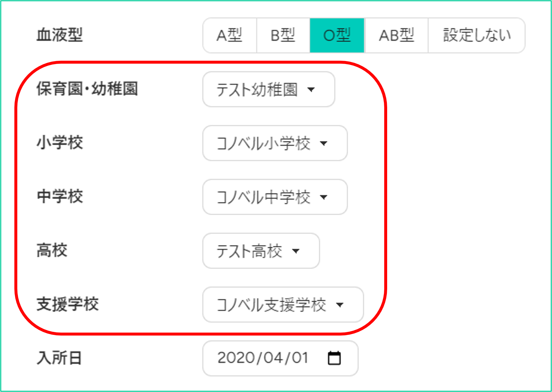Choose 設定しない for blood type

(x=477, y=35)
